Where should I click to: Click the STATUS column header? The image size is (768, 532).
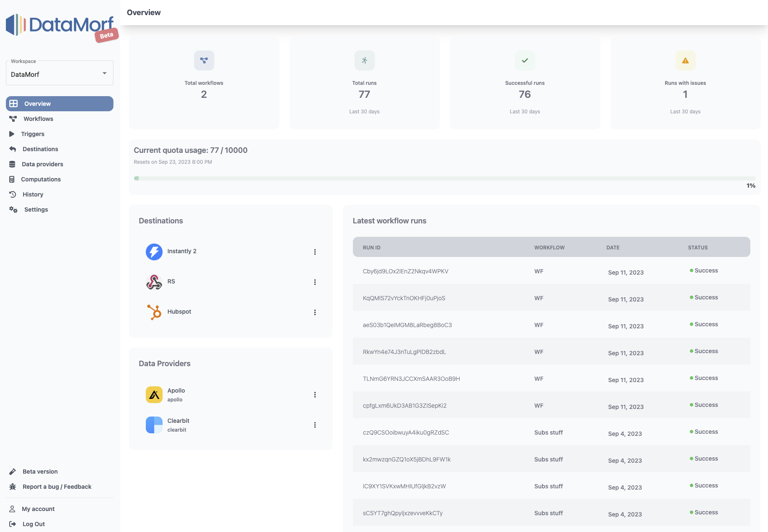pyautogui.click(x=698, y=248)
